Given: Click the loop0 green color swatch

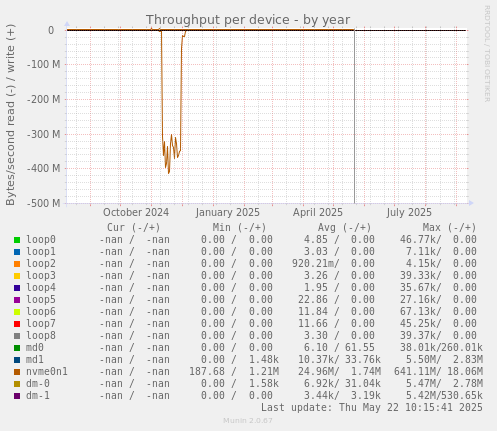Looking at the screenshot, I should (17, 240).
